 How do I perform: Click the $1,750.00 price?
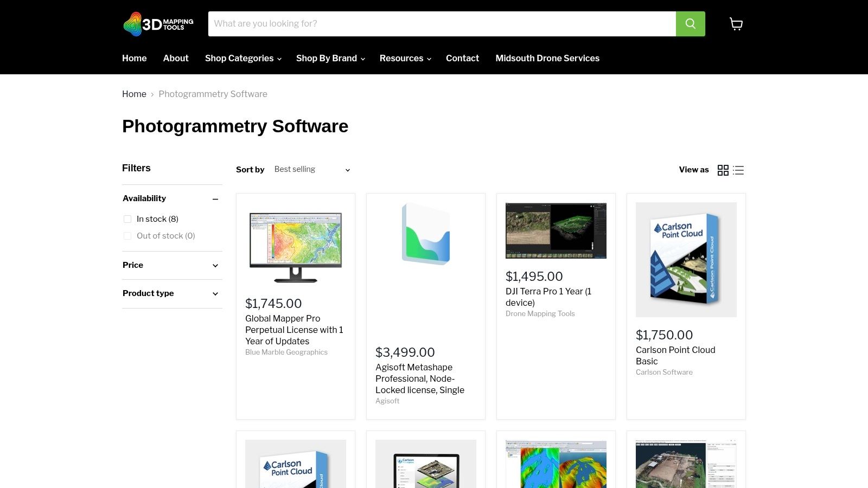[665, 335]
